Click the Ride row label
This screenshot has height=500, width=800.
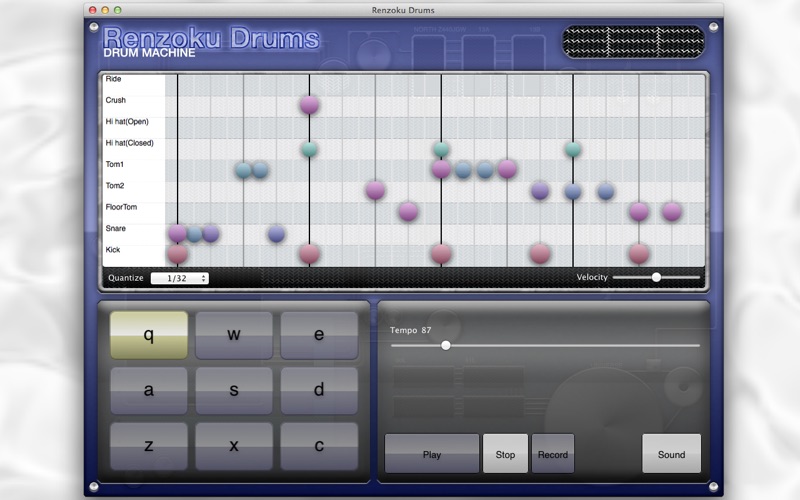pyautogui.click(x=113, y=79)
